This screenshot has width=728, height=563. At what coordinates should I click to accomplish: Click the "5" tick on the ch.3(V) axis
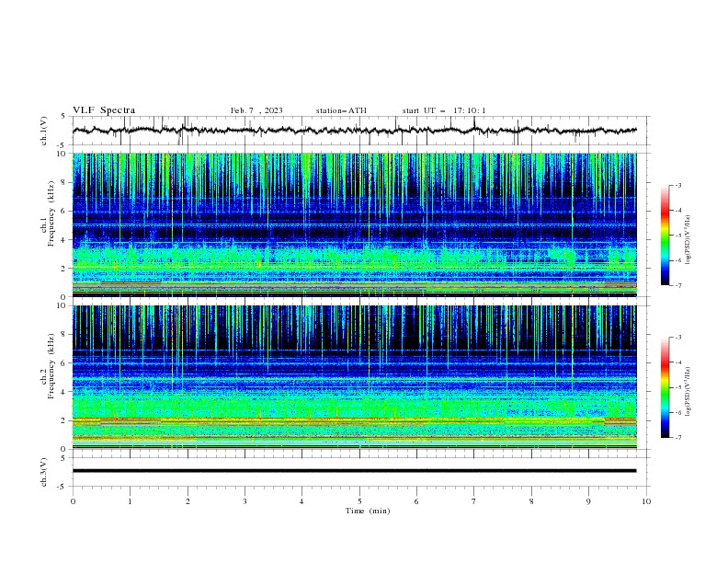[x=64, y=458]
